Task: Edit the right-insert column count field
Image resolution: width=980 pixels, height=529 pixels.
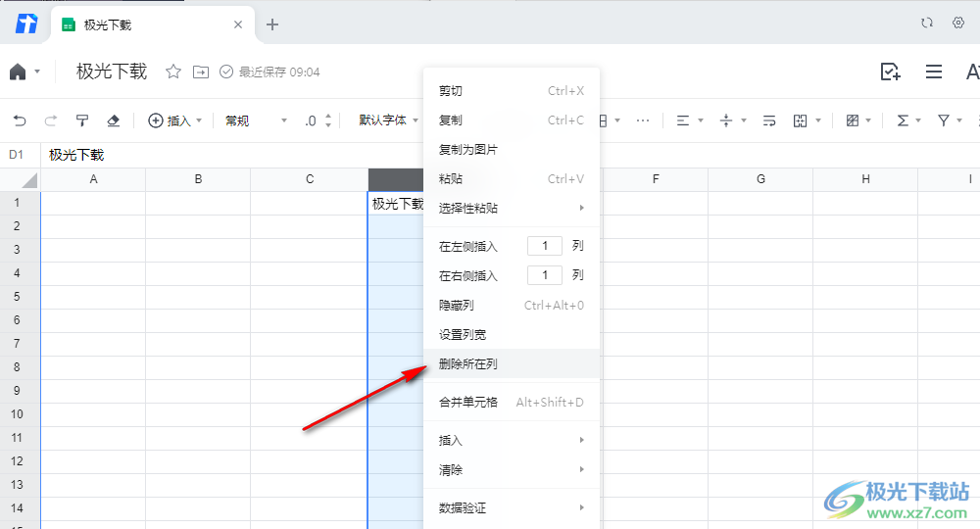Action: point(544,275)
